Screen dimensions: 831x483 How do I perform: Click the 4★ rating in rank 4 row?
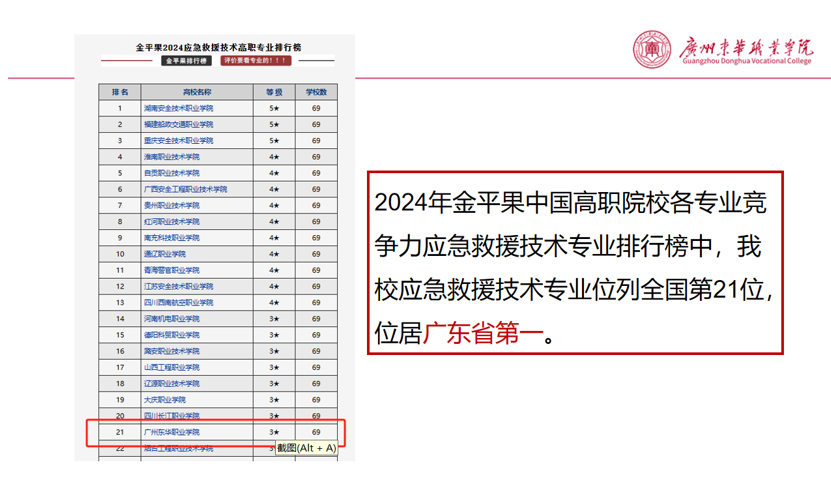[x=274, y=157]
